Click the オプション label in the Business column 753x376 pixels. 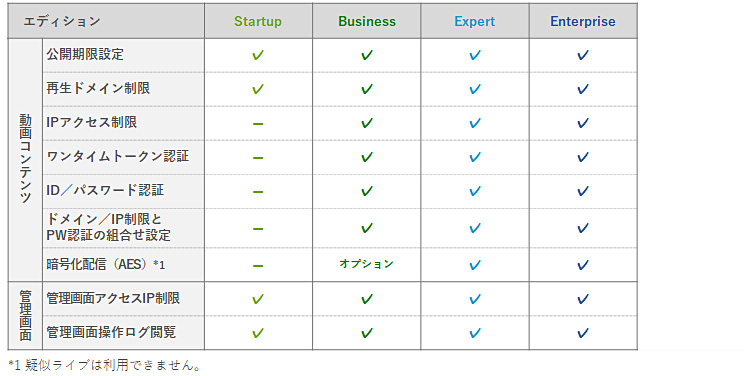coord(366,264)
